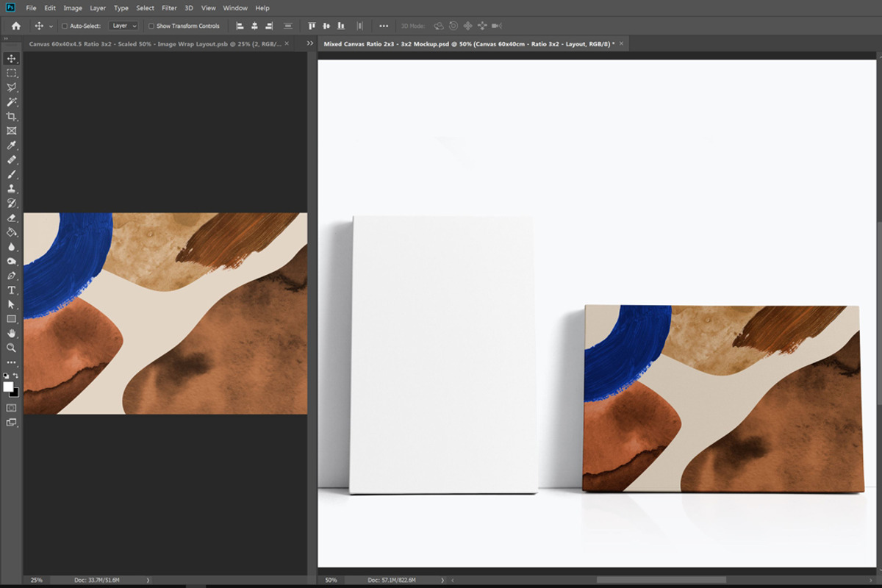Expand the hidden document tabs chevrons

pyautogui.click(x=310, y=43)
